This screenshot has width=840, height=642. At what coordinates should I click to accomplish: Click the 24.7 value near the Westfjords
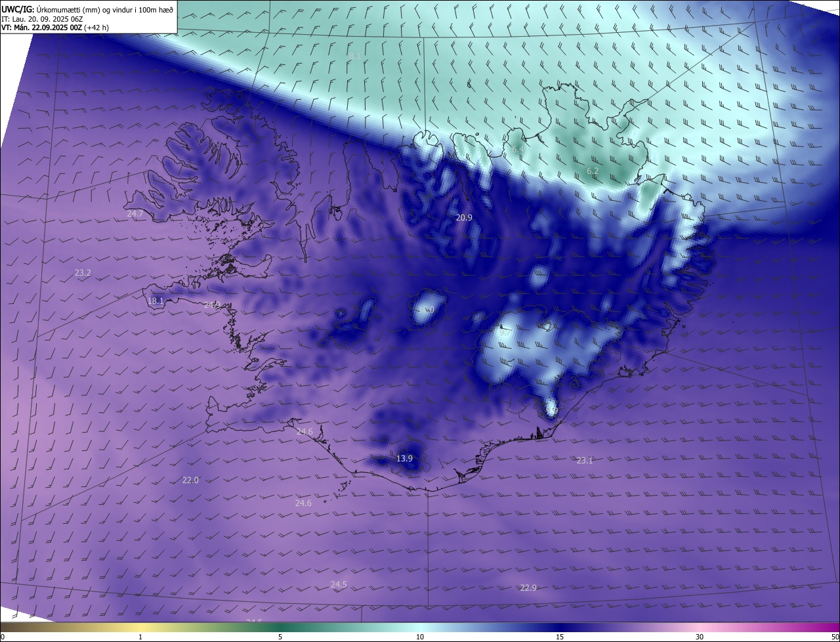135,214
